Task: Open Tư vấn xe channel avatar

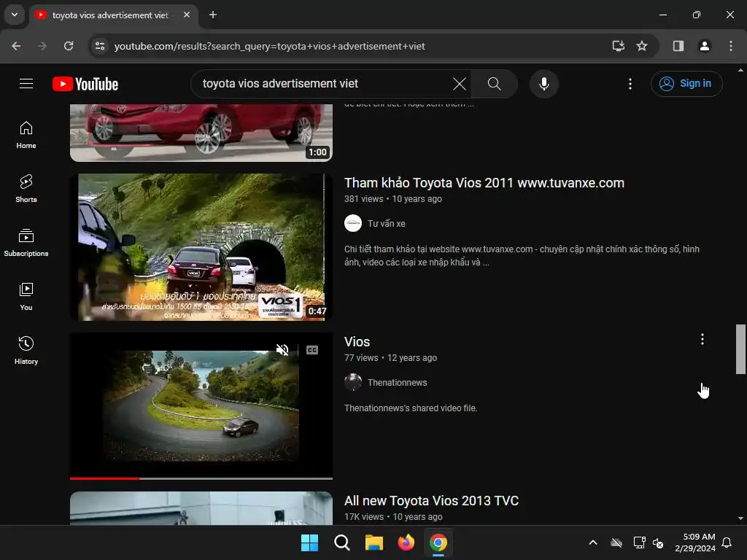Action: pyautogui.click(x=353, y=223)
